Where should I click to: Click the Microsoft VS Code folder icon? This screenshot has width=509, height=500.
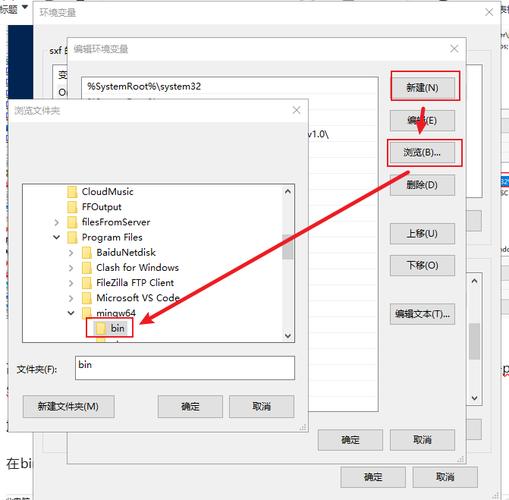pyautogui.click(x=87, y=298)
